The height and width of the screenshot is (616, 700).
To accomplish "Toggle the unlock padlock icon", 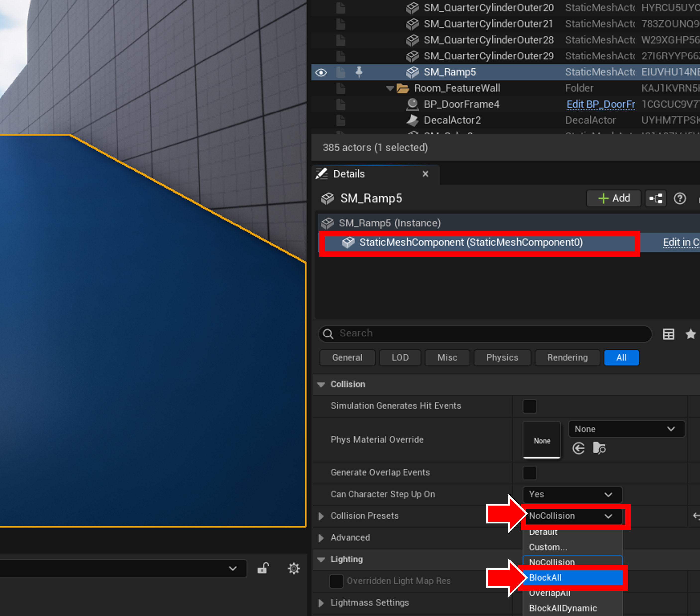I will 263,568.
